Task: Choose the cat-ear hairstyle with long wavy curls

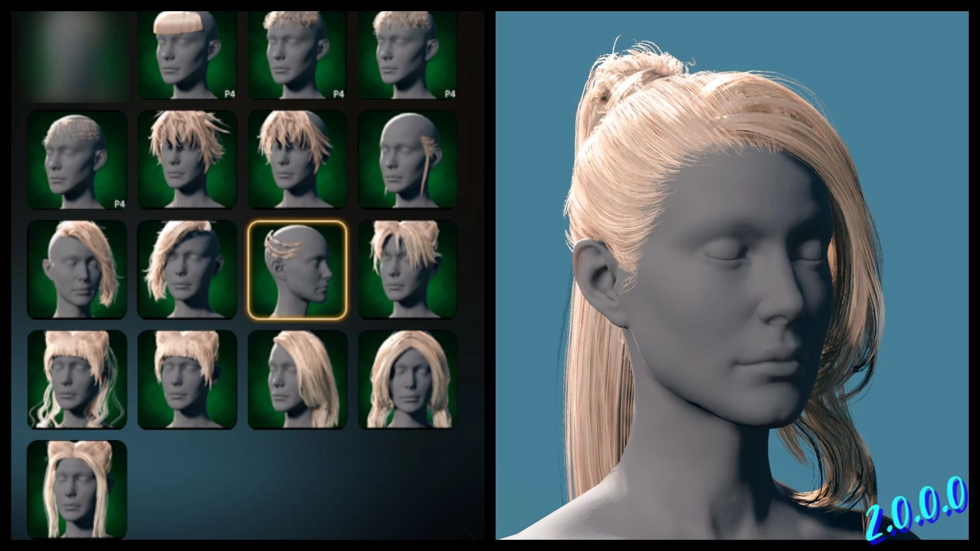Action: (x=77, y=380)
